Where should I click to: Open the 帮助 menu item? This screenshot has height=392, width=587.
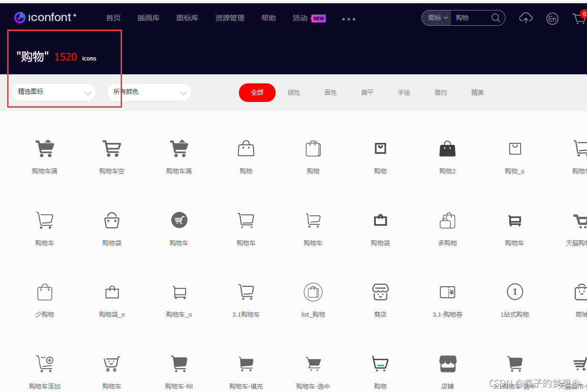point(268,18)
